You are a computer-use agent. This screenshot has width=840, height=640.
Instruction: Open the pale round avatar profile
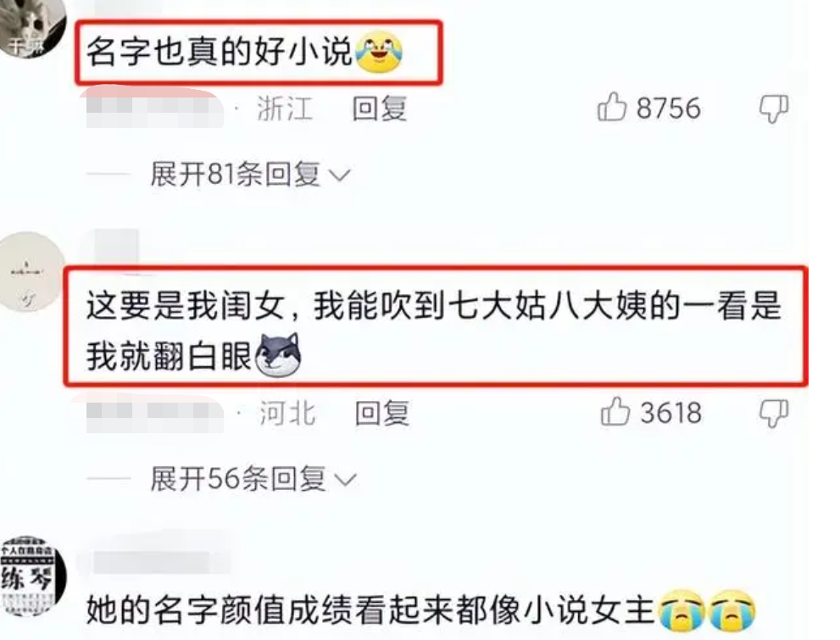click(31, 272)
